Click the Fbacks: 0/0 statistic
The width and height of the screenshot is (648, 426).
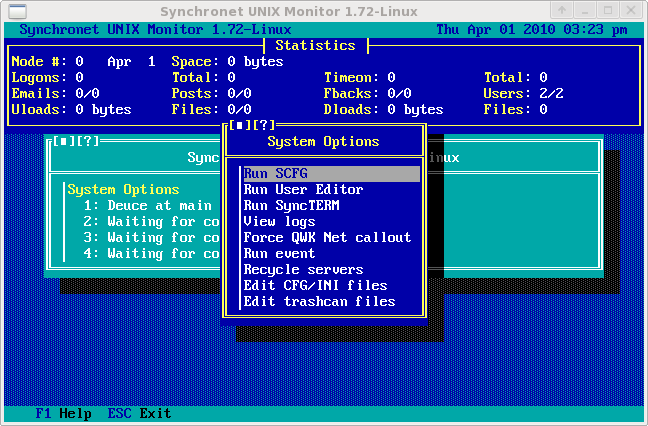click(x=367, y=93)
